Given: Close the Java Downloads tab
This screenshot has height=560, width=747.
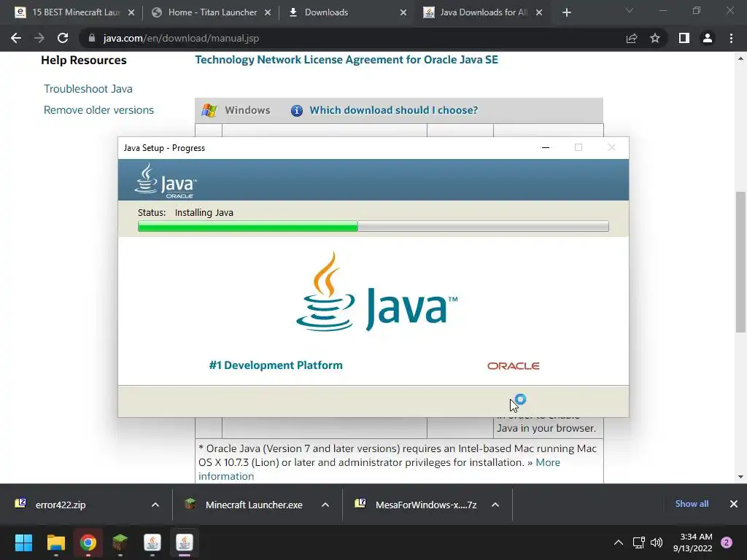Looking at the screenshot, I should (x=539, y=12).
